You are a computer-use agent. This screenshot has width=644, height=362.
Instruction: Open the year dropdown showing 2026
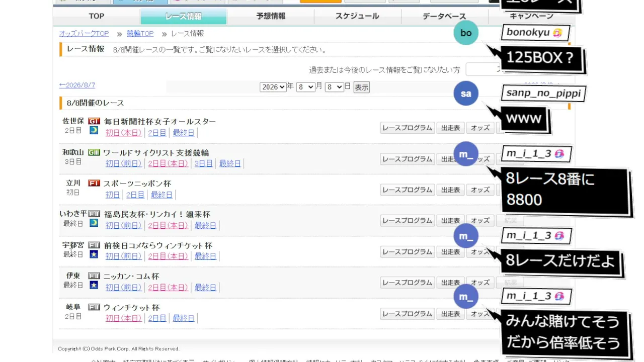[x=273, y=87]
